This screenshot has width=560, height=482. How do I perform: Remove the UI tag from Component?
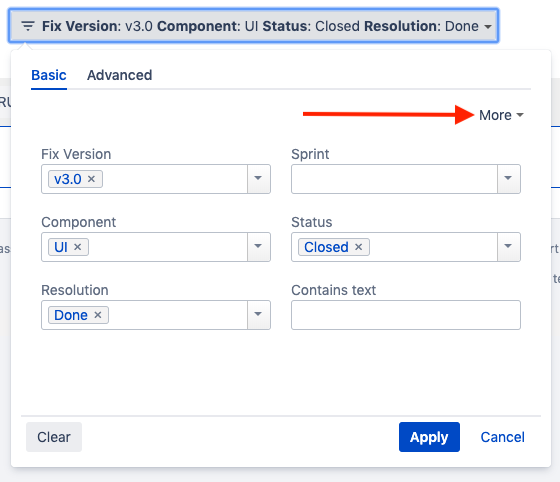(x=78, y=247)
